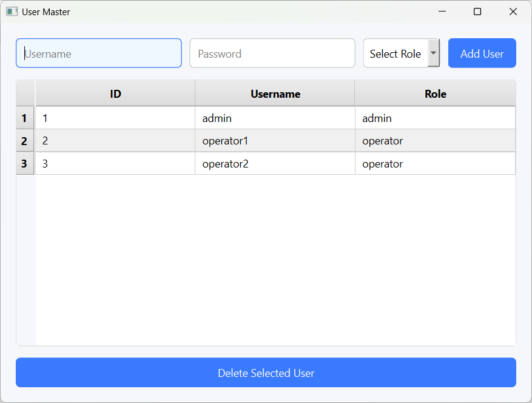Click the Username column header
The image size is (532, 403).
(275, 93)
